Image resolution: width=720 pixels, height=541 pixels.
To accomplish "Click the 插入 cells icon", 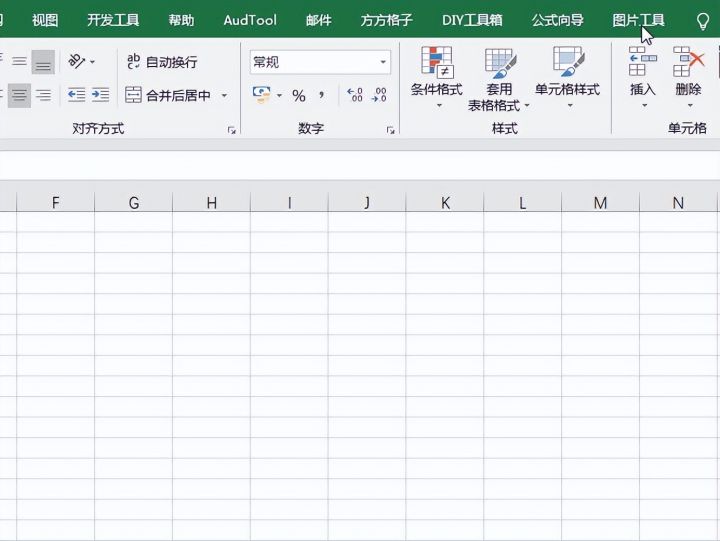I will coord(643,61).
